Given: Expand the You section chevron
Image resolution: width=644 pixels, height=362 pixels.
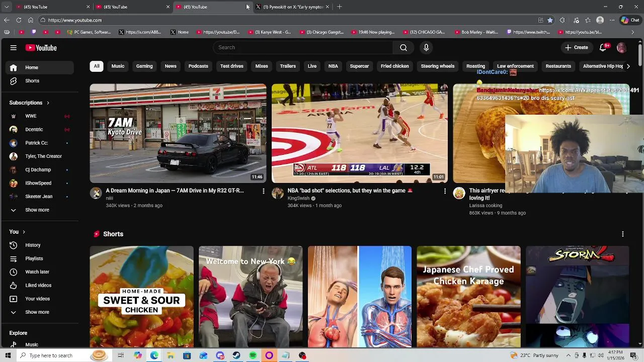Looking at the screenshot, I should click(24, 232).
